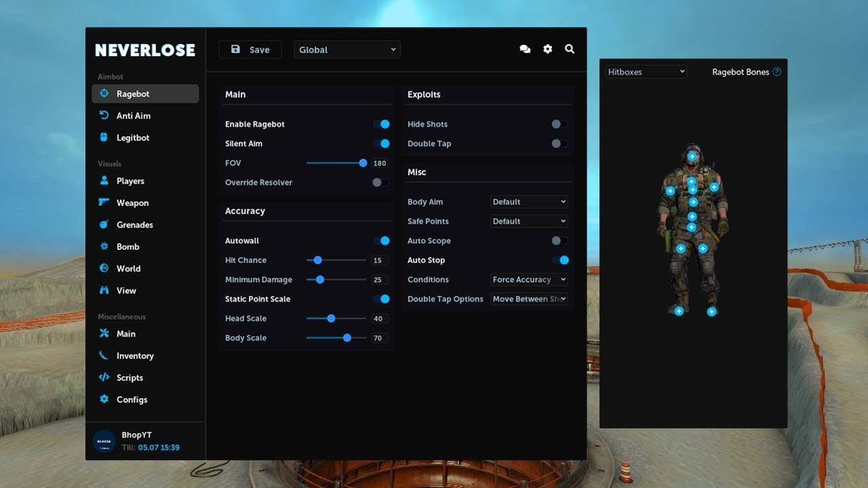Image resolution: width=868 pixels, height=488 pixels.
Task: Click the Ragebot crosshair icon
Action: (104, 94)
